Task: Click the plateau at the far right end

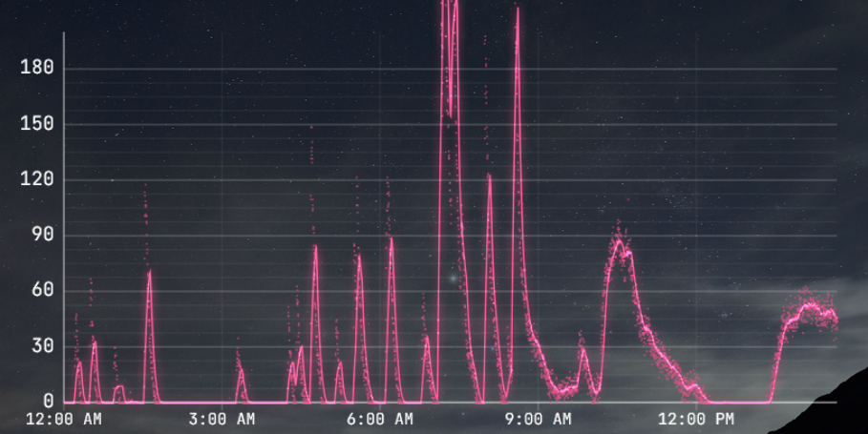Action: point(812,307)
